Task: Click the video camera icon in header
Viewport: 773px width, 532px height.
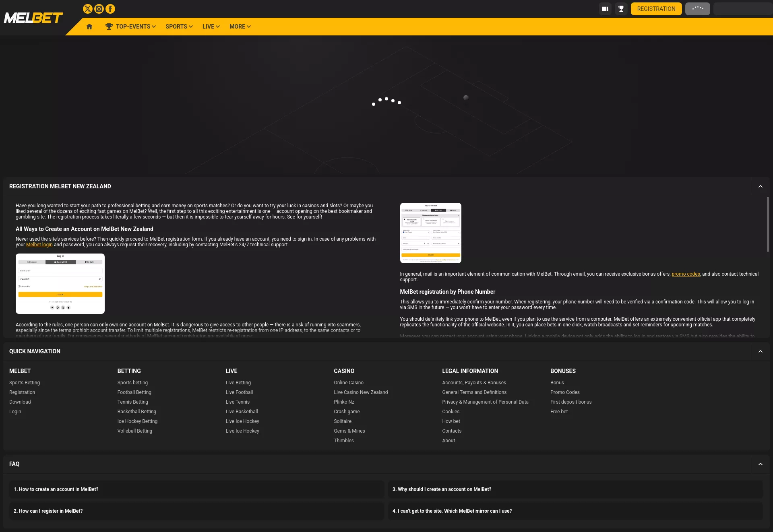Action: coord(605,9)
